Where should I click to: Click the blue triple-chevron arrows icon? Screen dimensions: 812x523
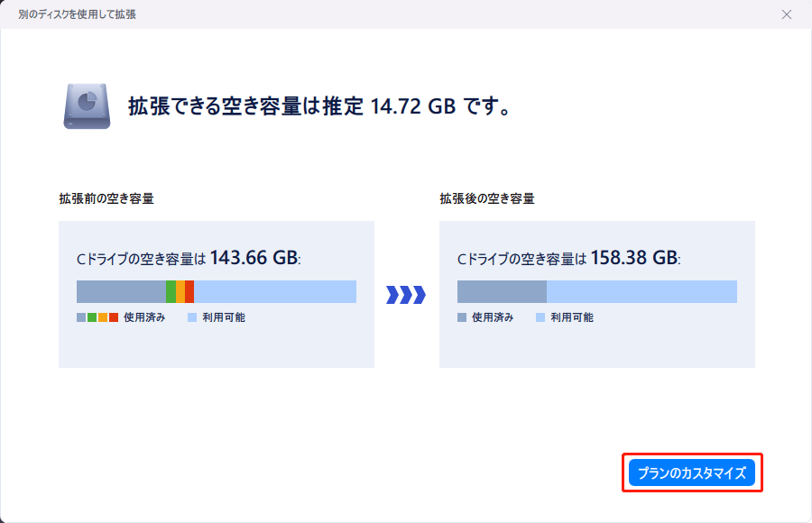point(406,295)
